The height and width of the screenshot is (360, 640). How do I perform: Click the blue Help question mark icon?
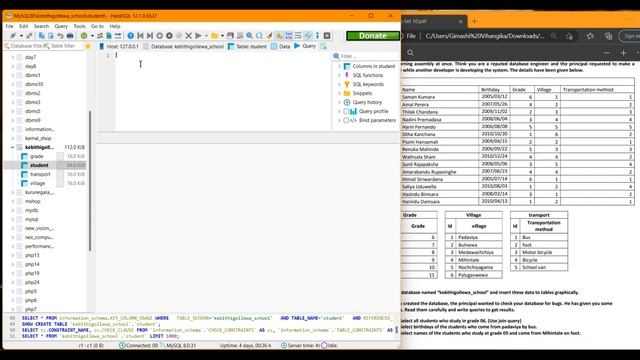pyautogui.click(x=131, y=36)
